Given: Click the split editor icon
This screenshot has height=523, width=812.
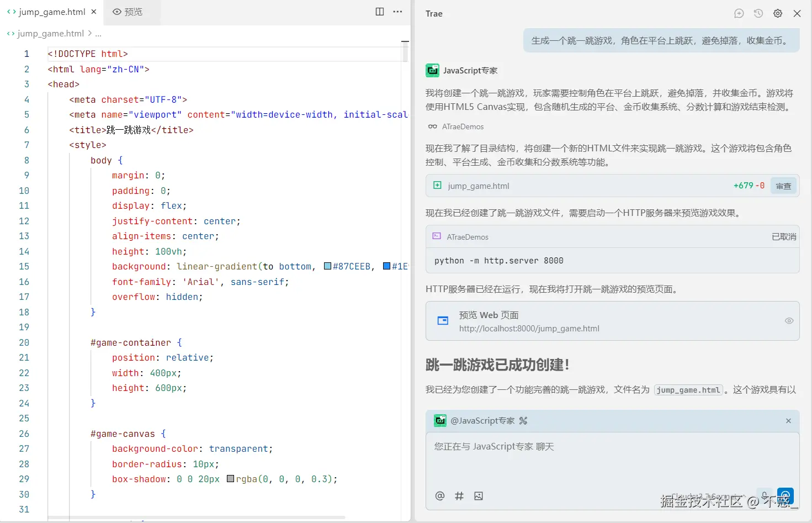Looking at the screenshot, I should pos(380,12).
